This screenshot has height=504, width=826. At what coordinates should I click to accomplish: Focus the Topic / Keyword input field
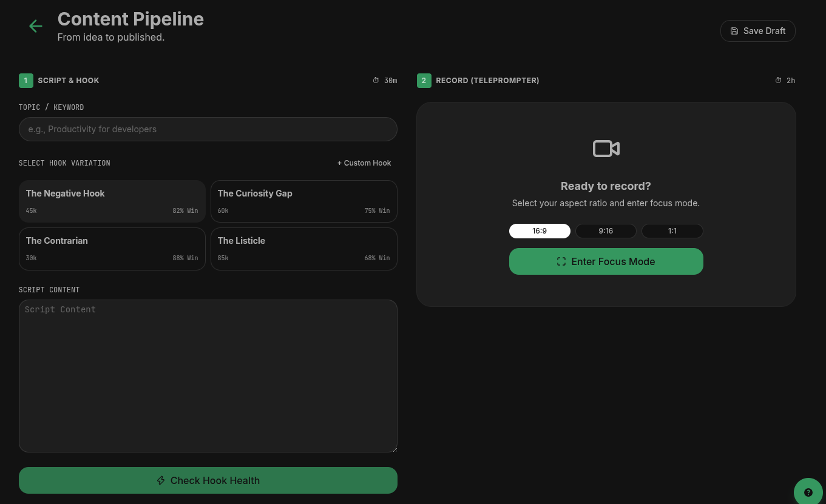tap(208, 129)
